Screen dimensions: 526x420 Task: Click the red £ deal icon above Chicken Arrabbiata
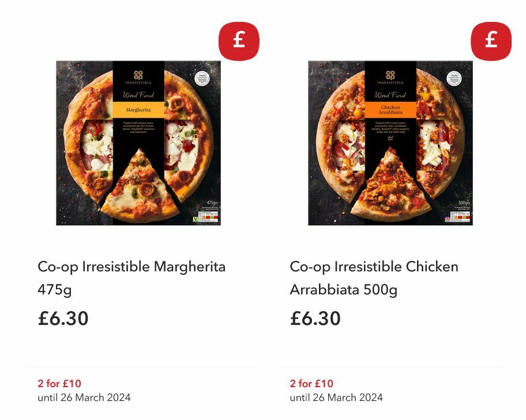[491, 41]
